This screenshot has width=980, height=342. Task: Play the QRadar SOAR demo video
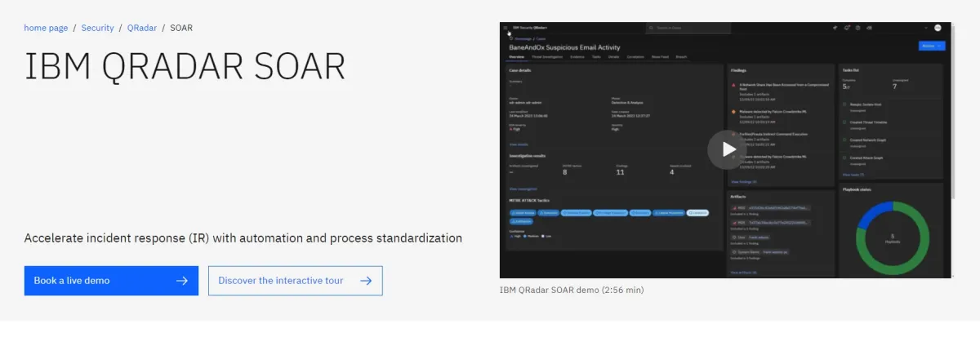(726, 149)
